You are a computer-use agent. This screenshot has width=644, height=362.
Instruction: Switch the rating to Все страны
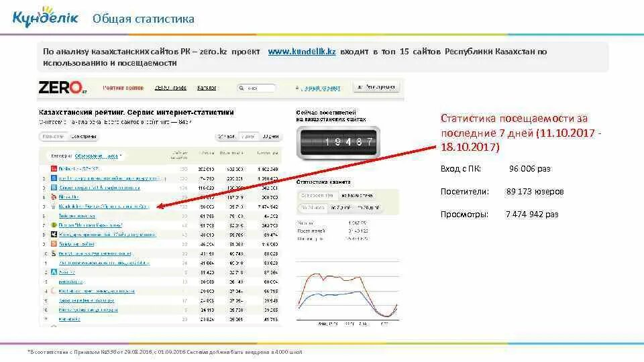coord(83,137)
